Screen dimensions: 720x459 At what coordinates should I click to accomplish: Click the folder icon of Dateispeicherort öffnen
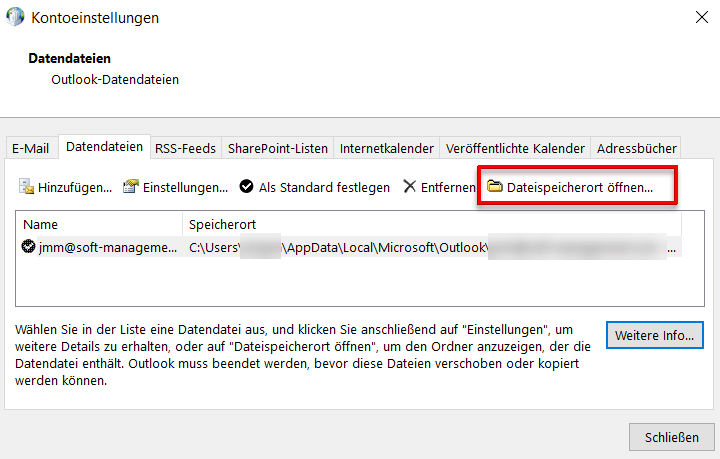[495, 186]
